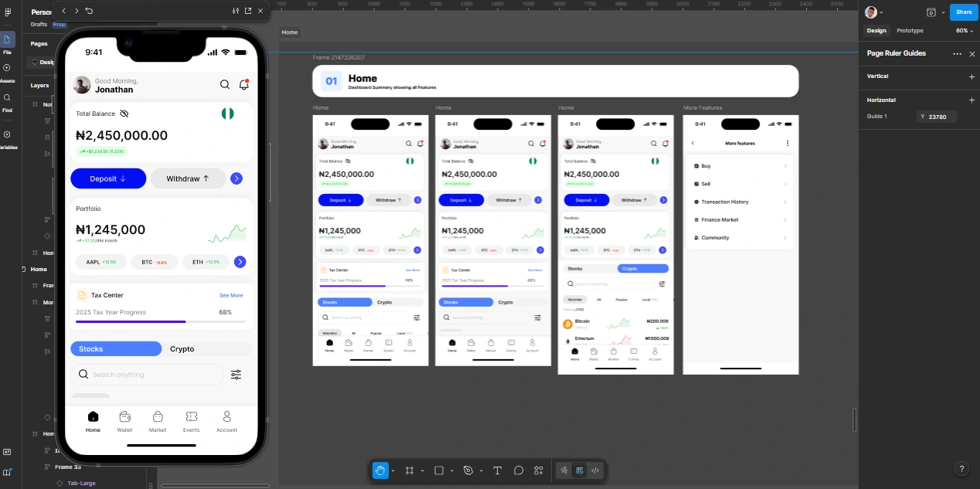Tap Account in preview bottom nav

point(227,421)
